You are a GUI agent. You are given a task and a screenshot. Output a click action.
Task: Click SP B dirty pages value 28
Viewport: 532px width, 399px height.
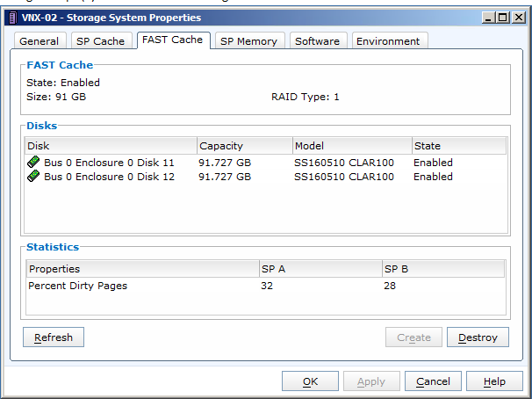click(390, 286)
